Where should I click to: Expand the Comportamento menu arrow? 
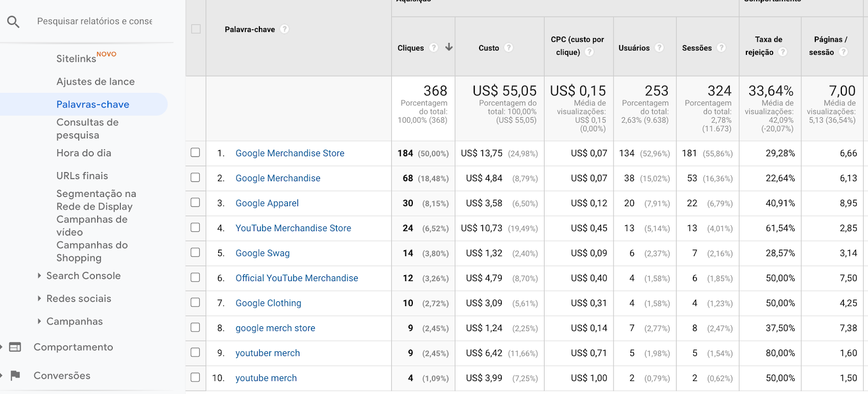pos(2,347)
